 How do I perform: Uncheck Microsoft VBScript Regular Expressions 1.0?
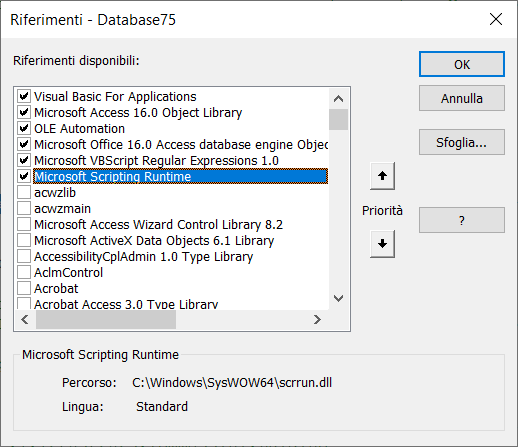(x=24, y=160)
